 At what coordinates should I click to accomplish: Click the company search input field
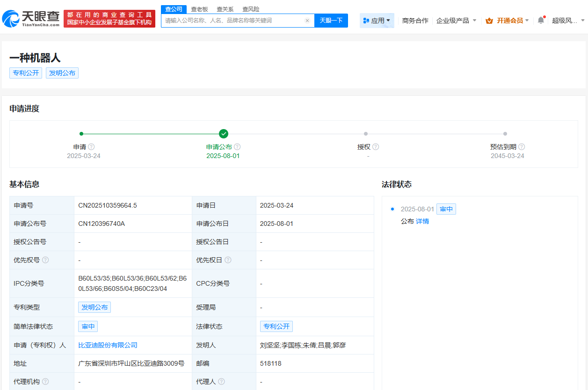coord(234,20)
